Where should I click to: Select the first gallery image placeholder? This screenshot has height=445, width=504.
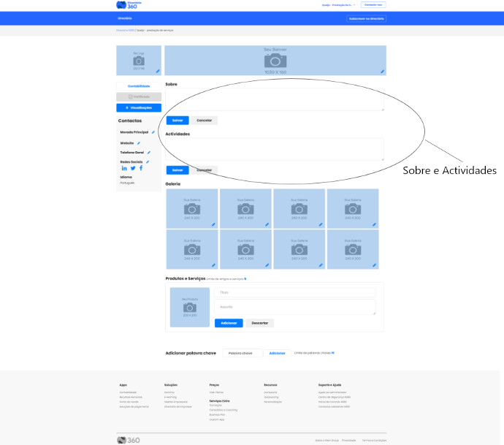(191, 208)
